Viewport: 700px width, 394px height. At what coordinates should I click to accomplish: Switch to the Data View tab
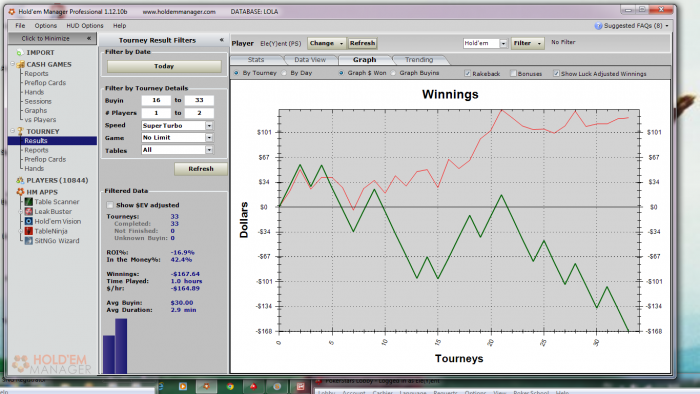pyautogui.click(x=310, y=60)
